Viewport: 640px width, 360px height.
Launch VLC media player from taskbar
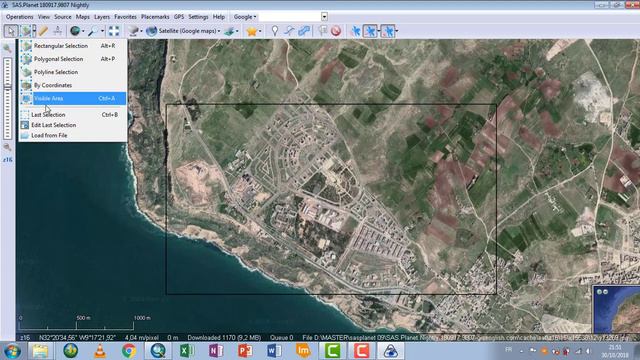tap(100, 351)
